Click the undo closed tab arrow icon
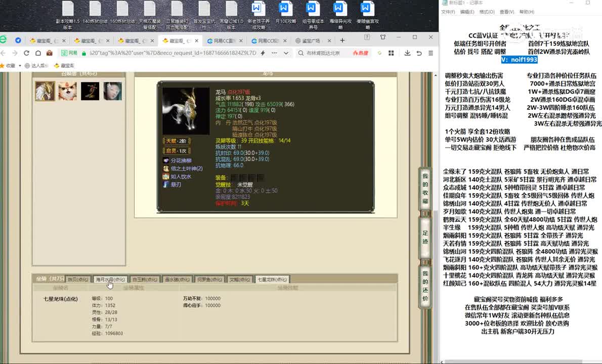The image size is (602, 364). pyautogui.click(x=419, y=53)
